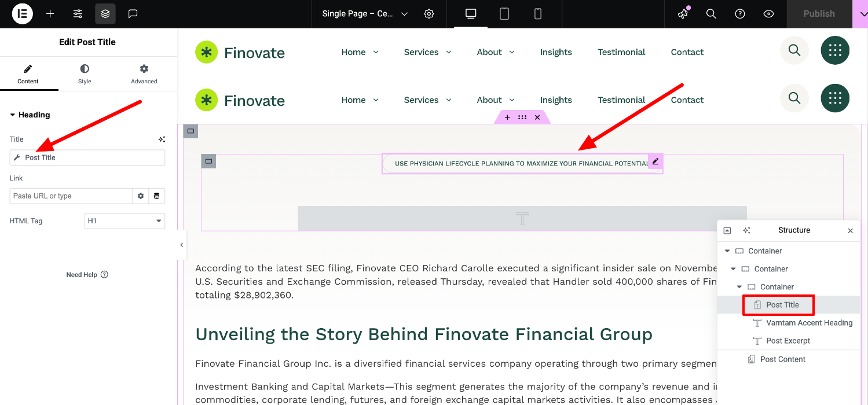The image size is (868, 405).
Task: Click Testimonial in the second header menu
Action: 621,100
